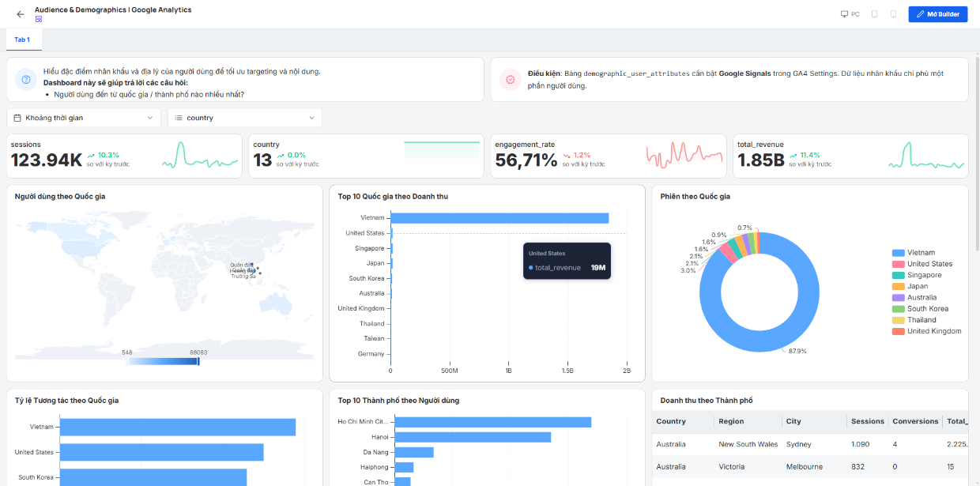980x486 pixels.
Task: Go back using the left arrow icon
Action: 20,14
